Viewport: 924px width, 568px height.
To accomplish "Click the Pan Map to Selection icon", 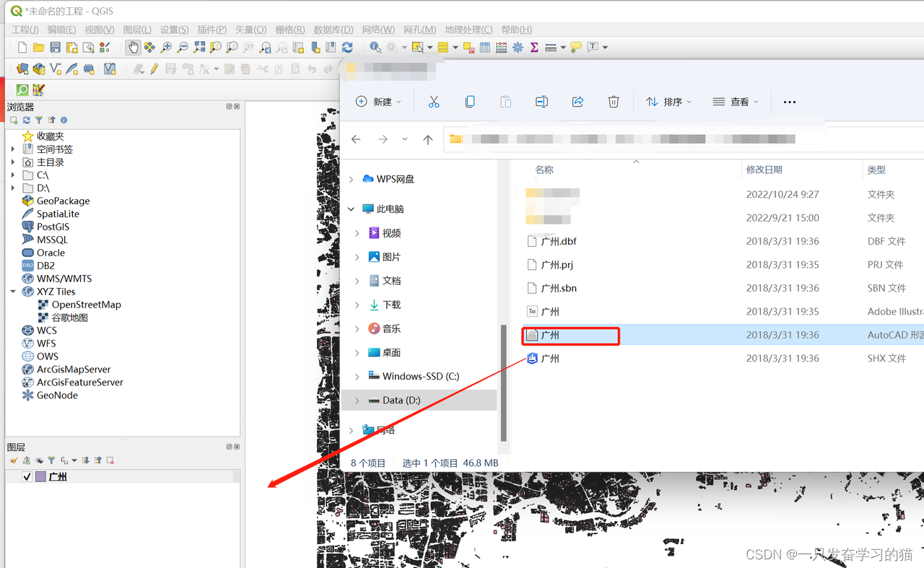I will click(x=149, y=48).
